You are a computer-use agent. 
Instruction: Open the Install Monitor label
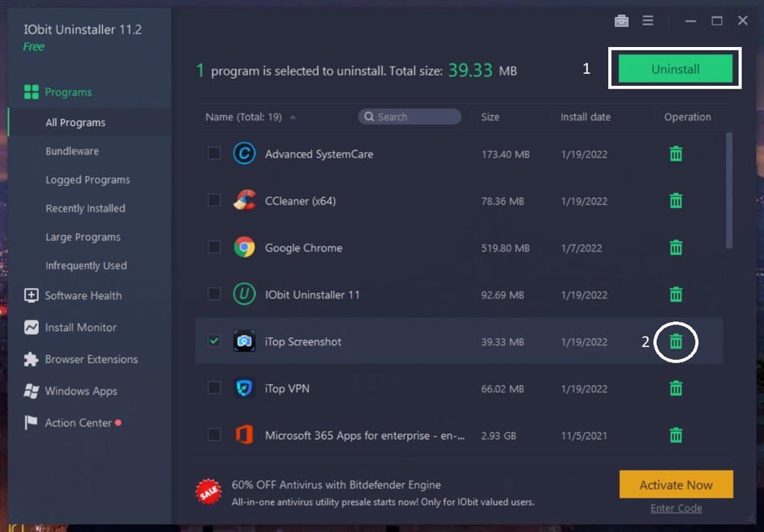pyautogui.click(x=81, y=328)
